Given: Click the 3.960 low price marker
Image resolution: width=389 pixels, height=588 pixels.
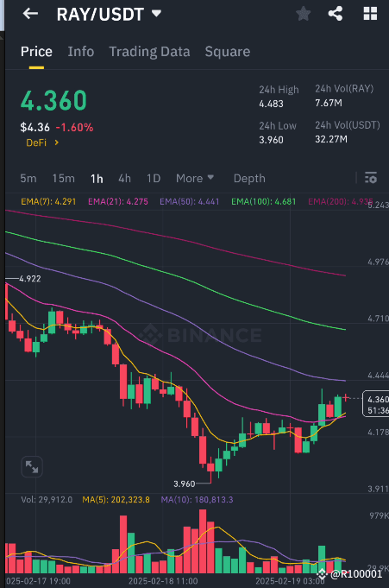Looking at the screenshot, I should (x=184, y=484).
